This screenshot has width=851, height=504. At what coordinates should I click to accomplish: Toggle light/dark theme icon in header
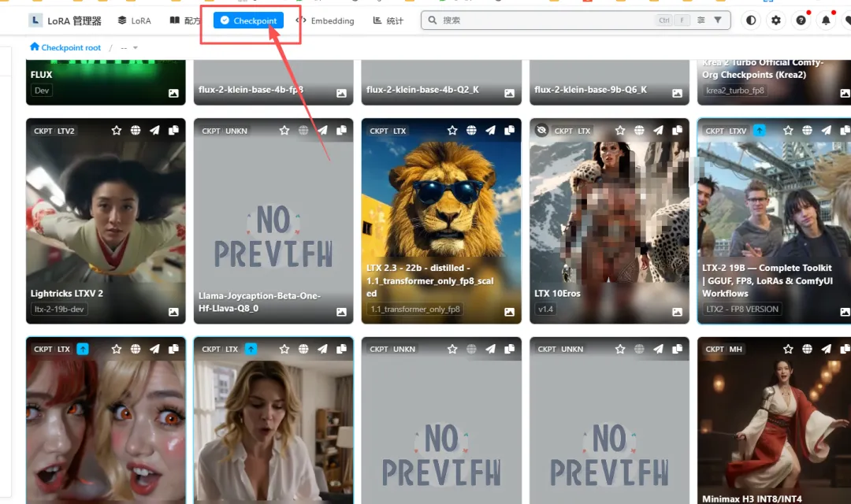pos(751,20)
